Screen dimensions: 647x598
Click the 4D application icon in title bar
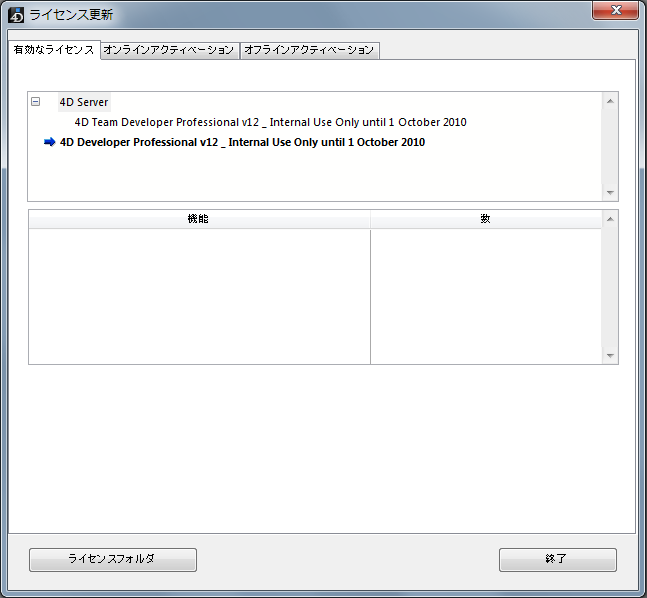click(16, 14)
